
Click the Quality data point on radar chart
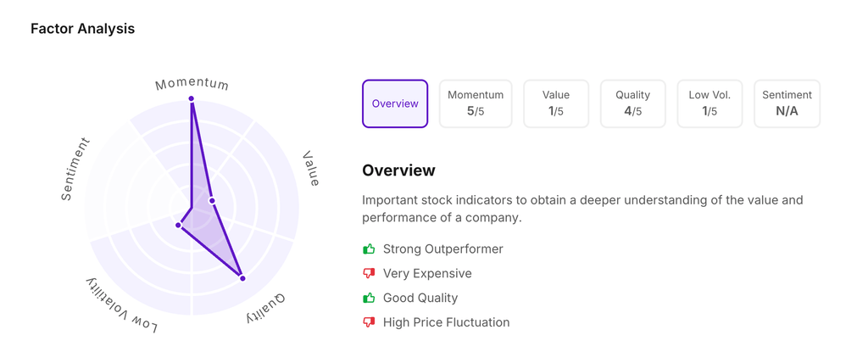coord(242,278)
